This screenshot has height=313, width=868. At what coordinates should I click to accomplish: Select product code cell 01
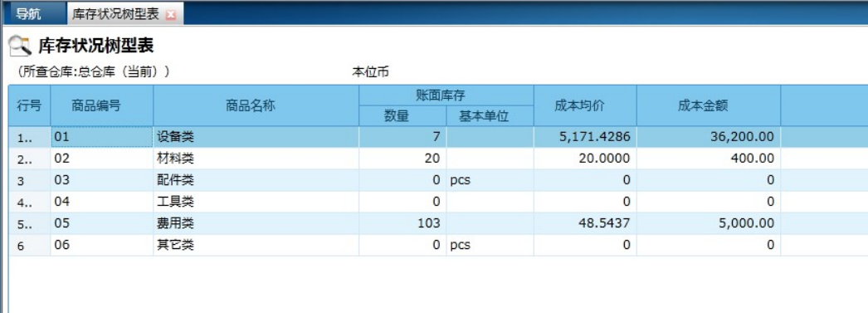(x=102, y=137)
